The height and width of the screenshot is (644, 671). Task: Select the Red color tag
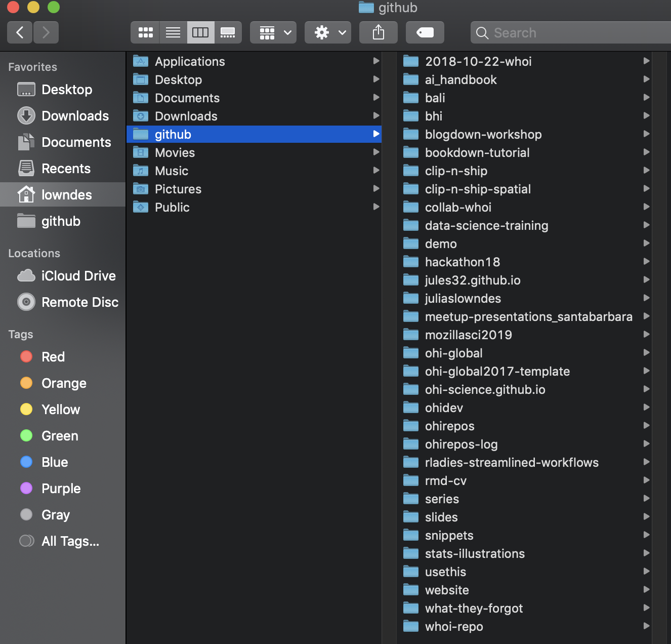click(53, 357)
